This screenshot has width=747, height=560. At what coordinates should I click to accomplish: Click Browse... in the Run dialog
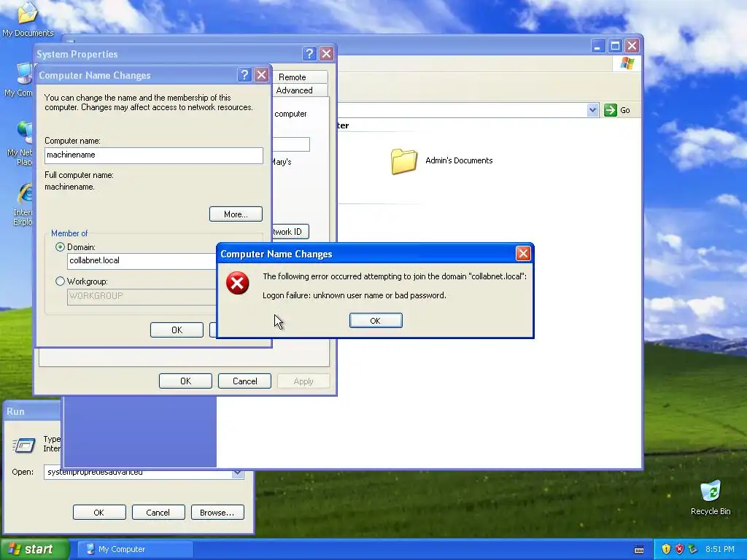217,513
